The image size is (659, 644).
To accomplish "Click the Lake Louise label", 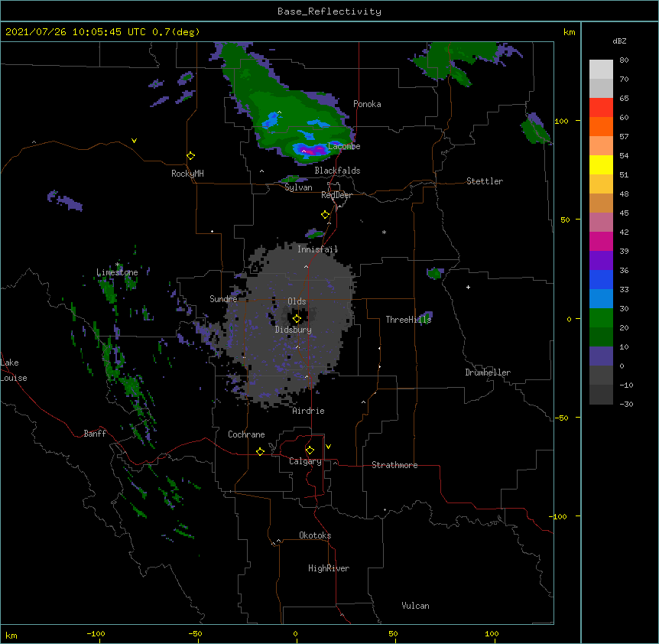I will click(14, 370).
